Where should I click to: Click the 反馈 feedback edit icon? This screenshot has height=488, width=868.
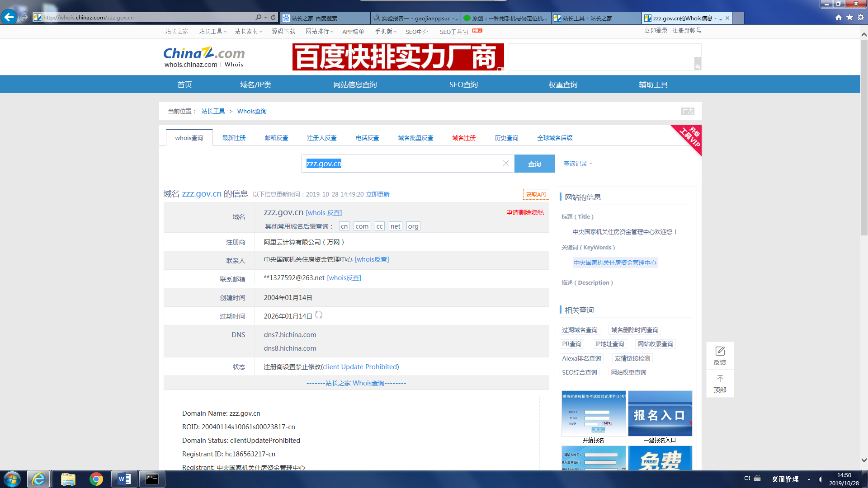tap(720, 352)
